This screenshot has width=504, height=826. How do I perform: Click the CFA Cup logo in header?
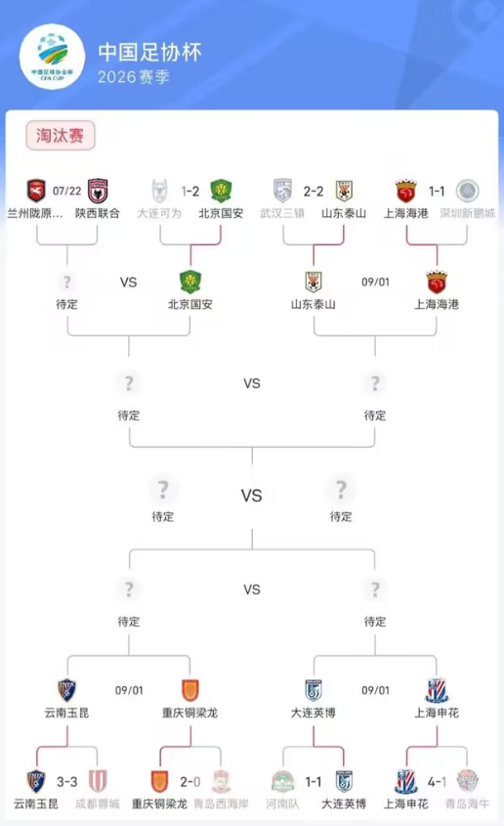[x=52, y=57]
